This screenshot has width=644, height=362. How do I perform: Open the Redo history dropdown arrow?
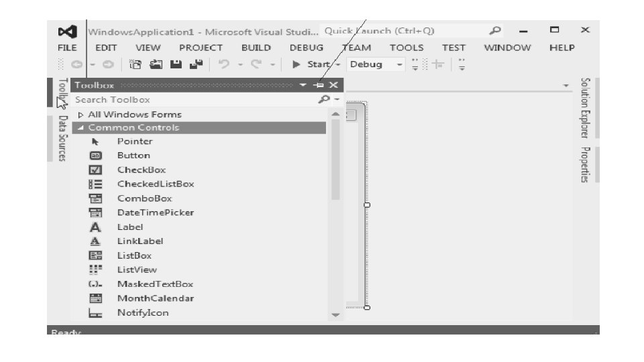pos(272,65)
